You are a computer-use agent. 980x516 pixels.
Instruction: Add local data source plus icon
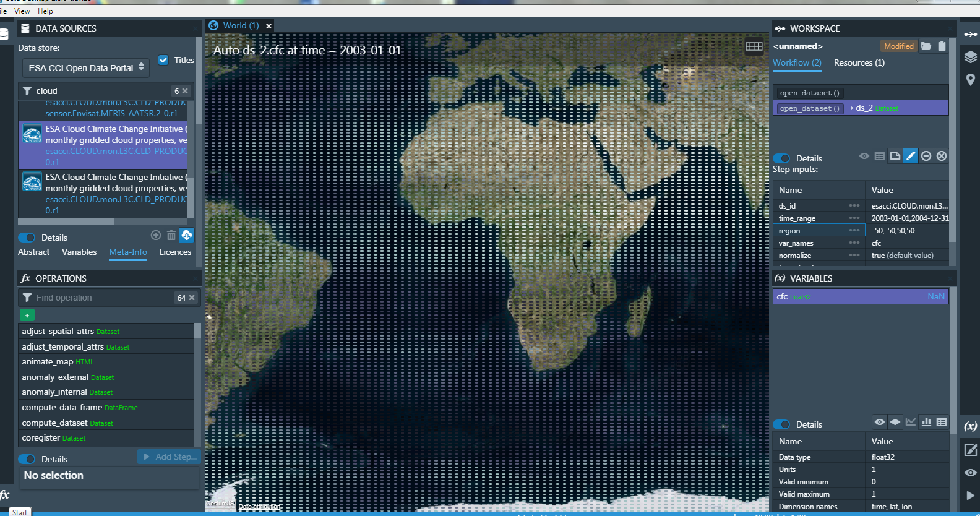coord(156,235)
